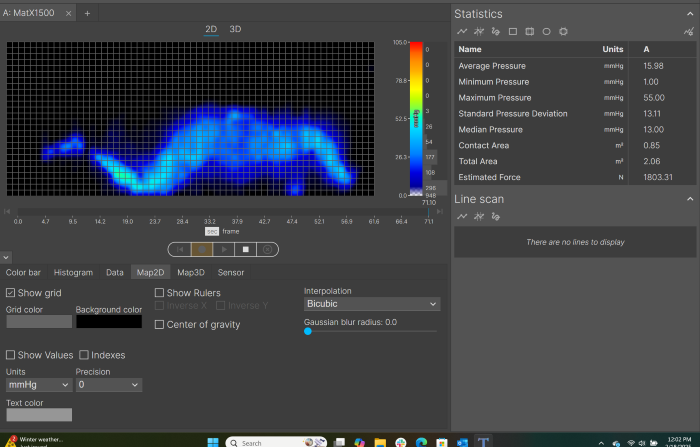Screen dimensions: 700x447
Task: Open Outlook from the taskbar
Action: pos(462,442)
